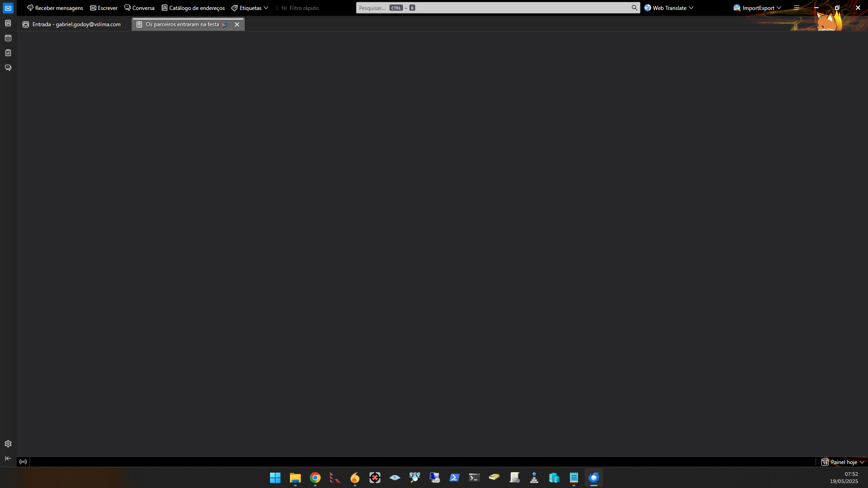Image resolution: width=868 pixels, height=488 pixels.
Task: Open the paper scroll app in taskbar
Action: [514, 478]
